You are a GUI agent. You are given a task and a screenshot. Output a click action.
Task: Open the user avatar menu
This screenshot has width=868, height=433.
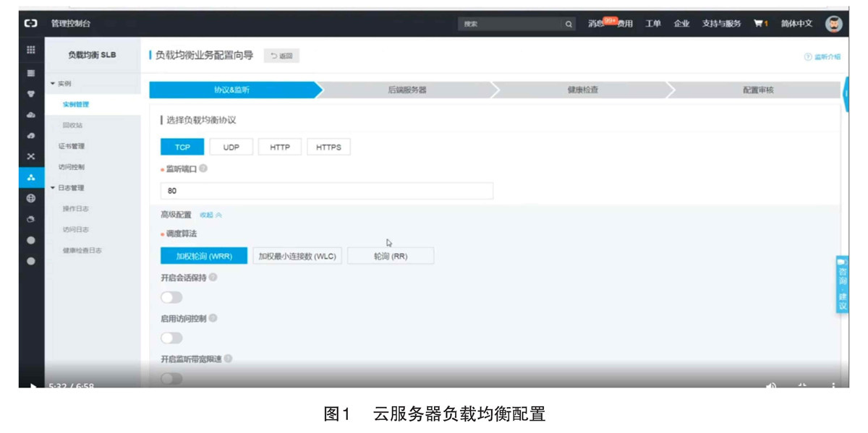(833, 24)
